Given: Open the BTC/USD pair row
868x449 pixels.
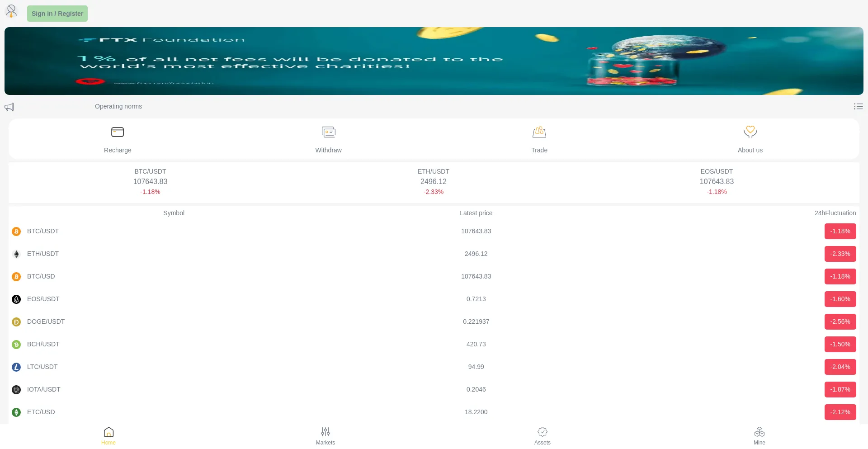Looking at the screenshot, I should click(x=434, y=276).
